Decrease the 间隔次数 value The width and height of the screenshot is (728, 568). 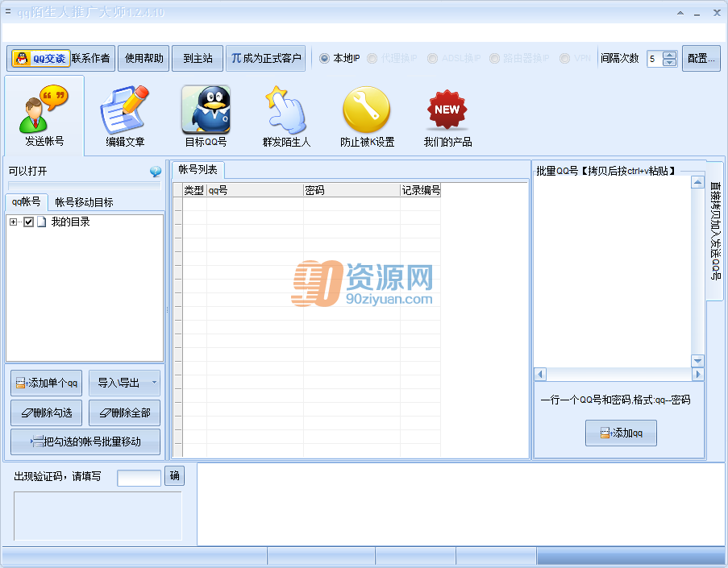(x=669, y=62)
